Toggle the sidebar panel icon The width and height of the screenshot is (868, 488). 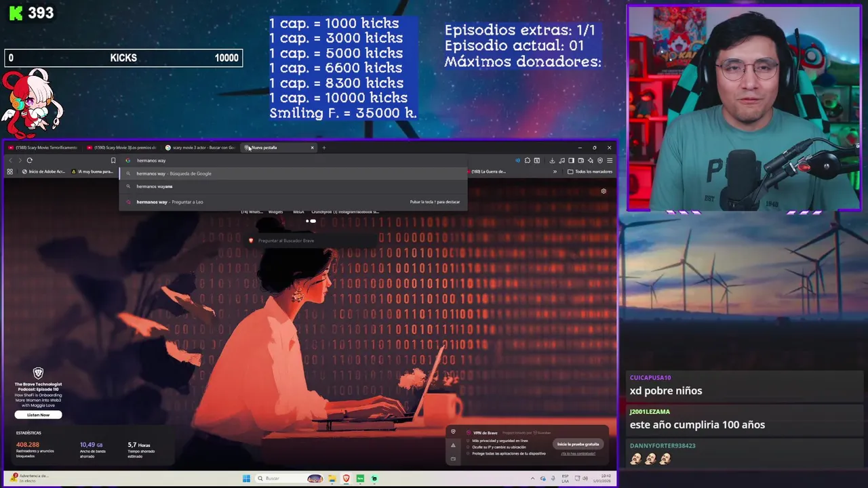coord(571,161)
